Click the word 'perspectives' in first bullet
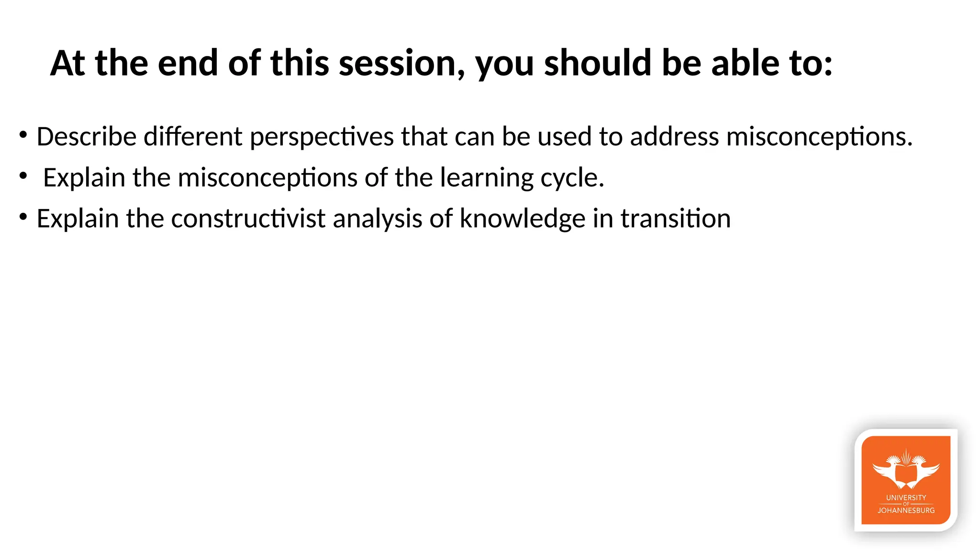The width and height of the screenshot is (980, 551). [322, 138]
